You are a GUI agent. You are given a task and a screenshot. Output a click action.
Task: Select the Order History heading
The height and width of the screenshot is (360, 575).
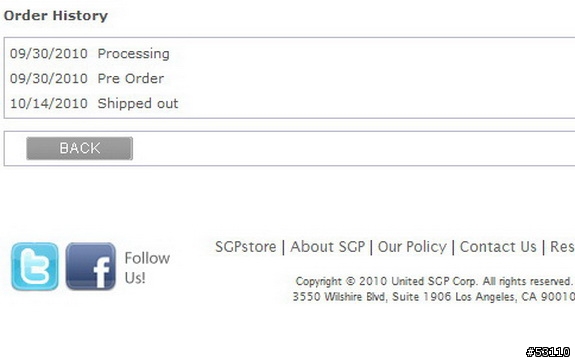[56, 16]
